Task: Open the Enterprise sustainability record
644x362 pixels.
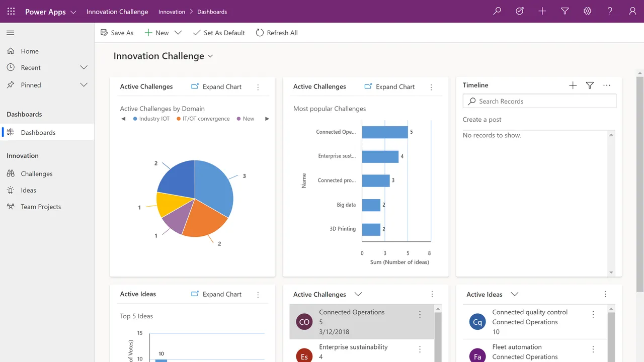Action: (353, 347)
